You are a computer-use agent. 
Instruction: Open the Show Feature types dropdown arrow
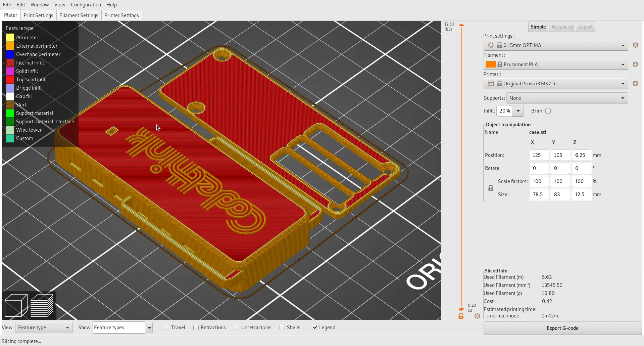click(x=149, y=328)
